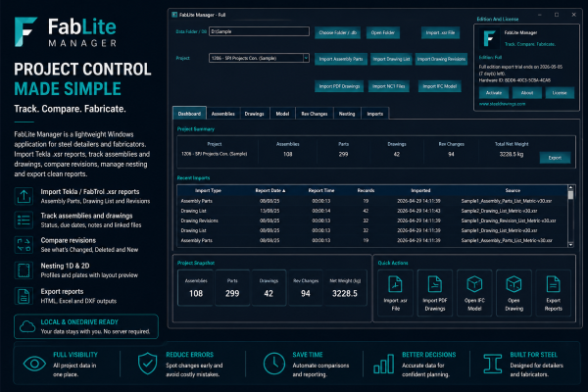Screen dimensions: 588x392
Task: Click the Import .xsr File button at top
Action: pyautogui.click(x=440, y=32)
